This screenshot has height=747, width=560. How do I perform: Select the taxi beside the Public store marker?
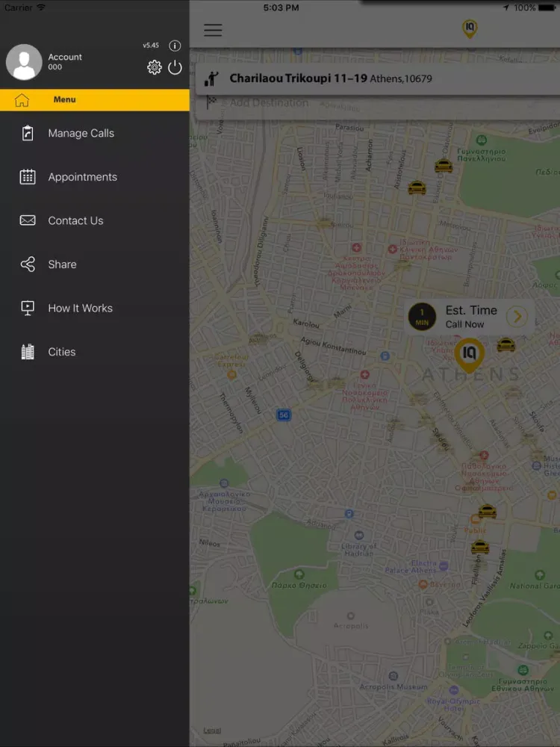tap(487, 511)
